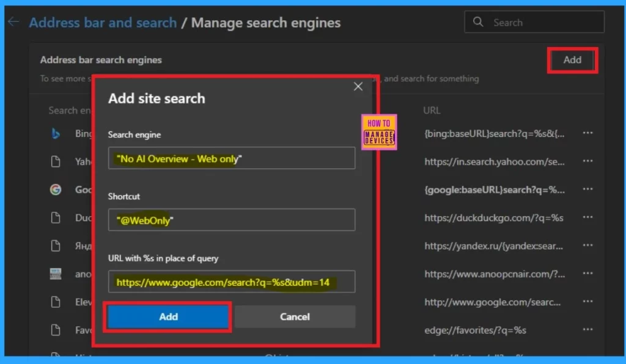Open more options for the Google row
Viewport: 626px width, 364px height.
[x=587, y=189]
